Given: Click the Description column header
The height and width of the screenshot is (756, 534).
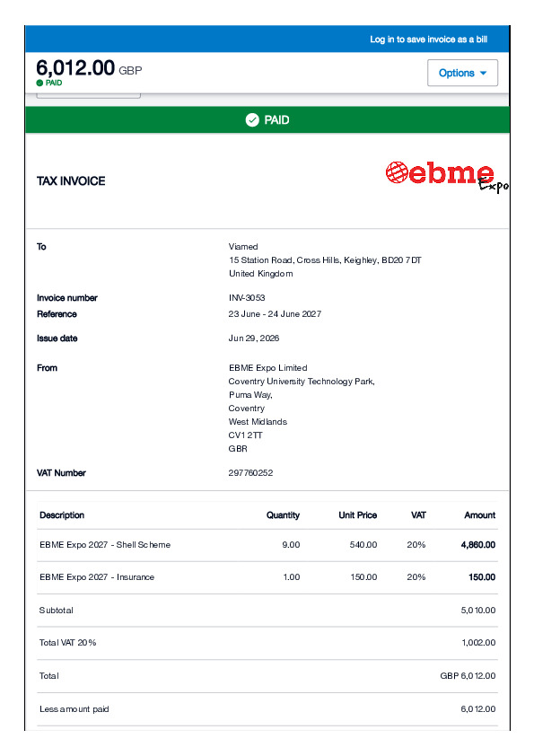Looking at the screenshot, I should pos(62,515).
